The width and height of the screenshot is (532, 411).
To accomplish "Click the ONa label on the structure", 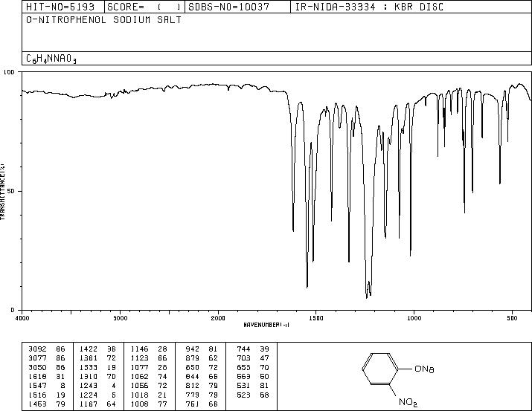I will pyautogui.click(x=424, y=369).
